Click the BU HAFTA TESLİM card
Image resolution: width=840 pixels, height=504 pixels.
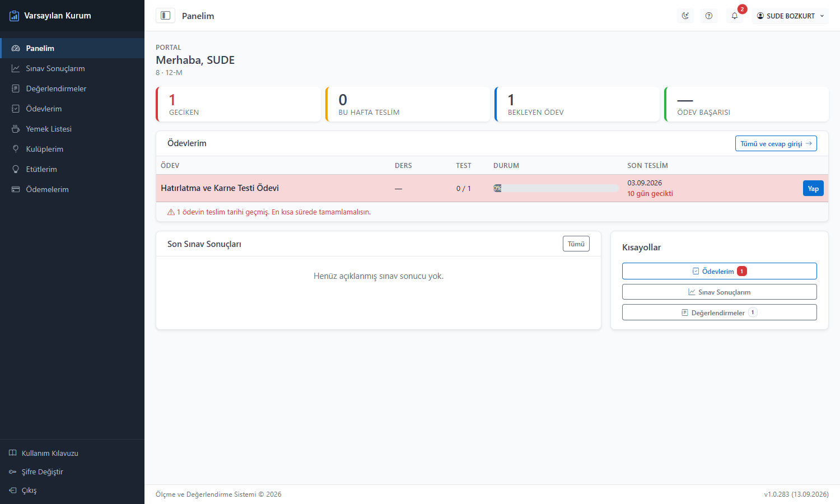coord(408,104)
